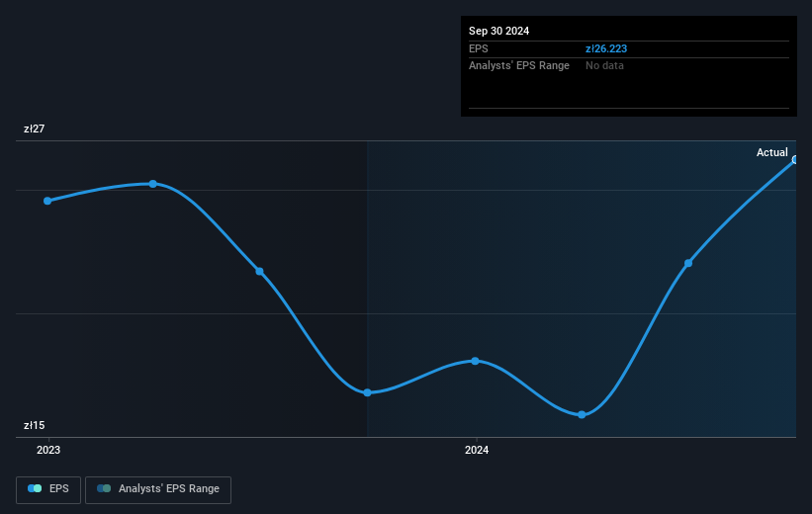Select the latest EPS point near Actual

pyautogui.click(x=795, y=160)
